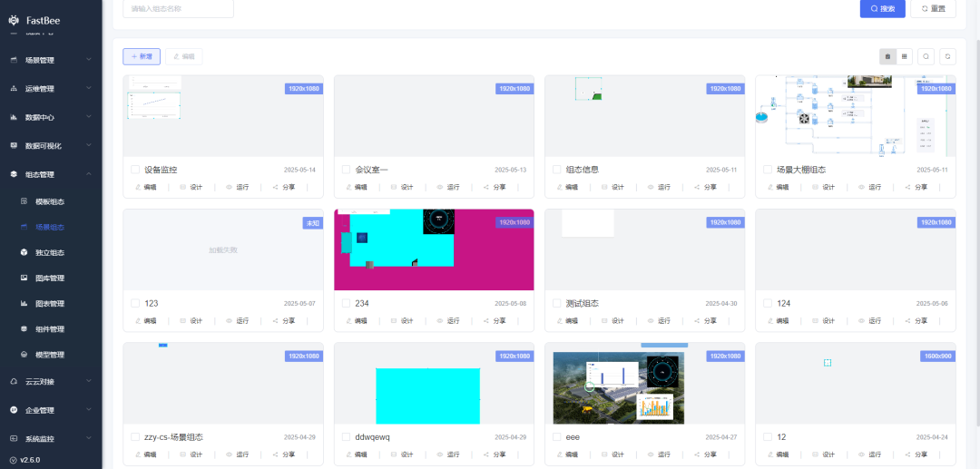The width and height of the screenshot is (980, 469).
Task: Click the card view layout icon
Action: (x=887, y=56)
